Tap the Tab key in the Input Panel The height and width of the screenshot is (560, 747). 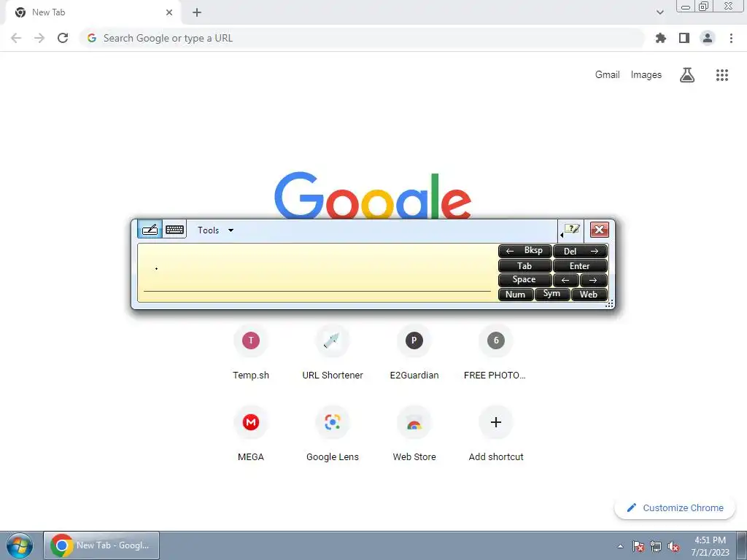pos(525,265)
